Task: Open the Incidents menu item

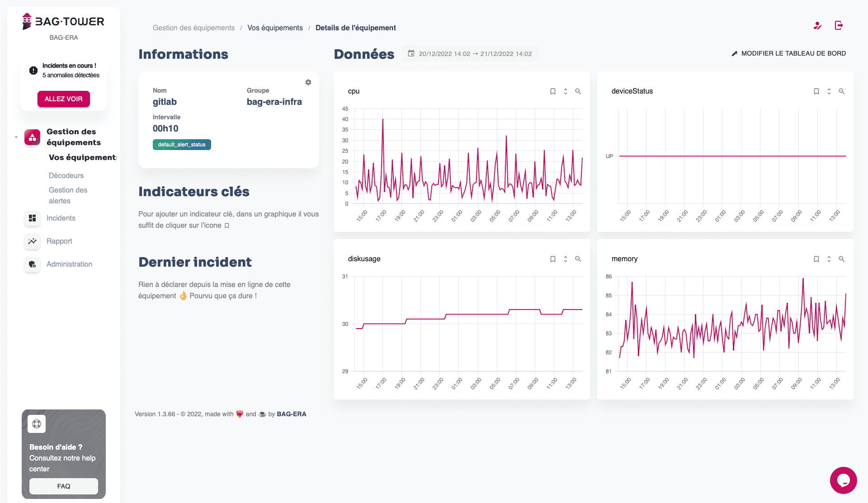Action: (61, 218)
